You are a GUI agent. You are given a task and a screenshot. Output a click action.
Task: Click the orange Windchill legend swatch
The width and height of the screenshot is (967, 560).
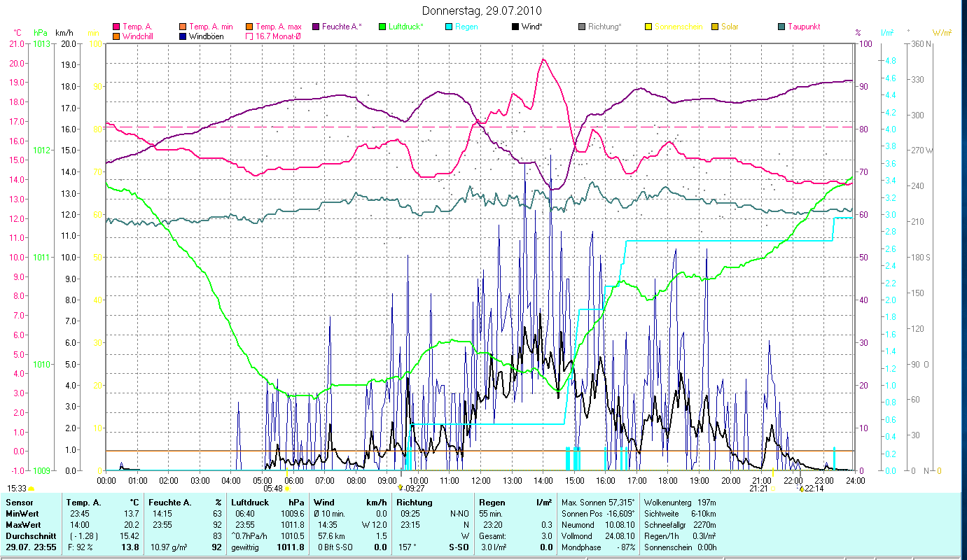(116, 36)
